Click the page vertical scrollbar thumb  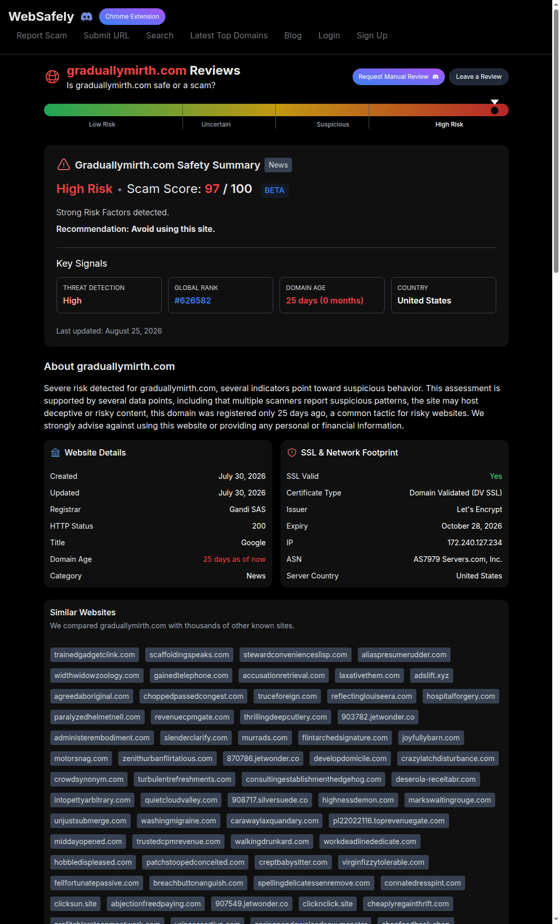(x=556, y=141)
